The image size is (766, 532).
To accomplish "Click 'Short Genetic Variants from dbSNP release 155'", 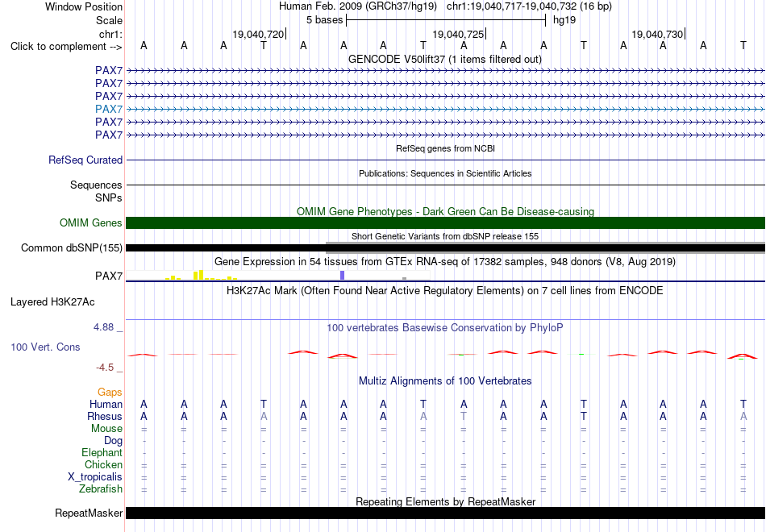I will (445, 236).
